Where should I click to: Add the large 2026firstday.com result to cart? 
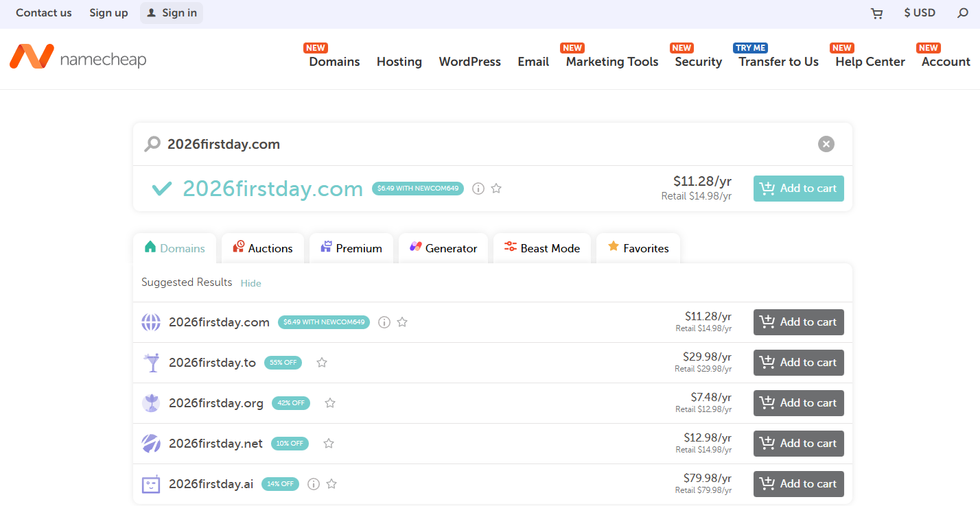pyautogui.click(x=799, y=189)
